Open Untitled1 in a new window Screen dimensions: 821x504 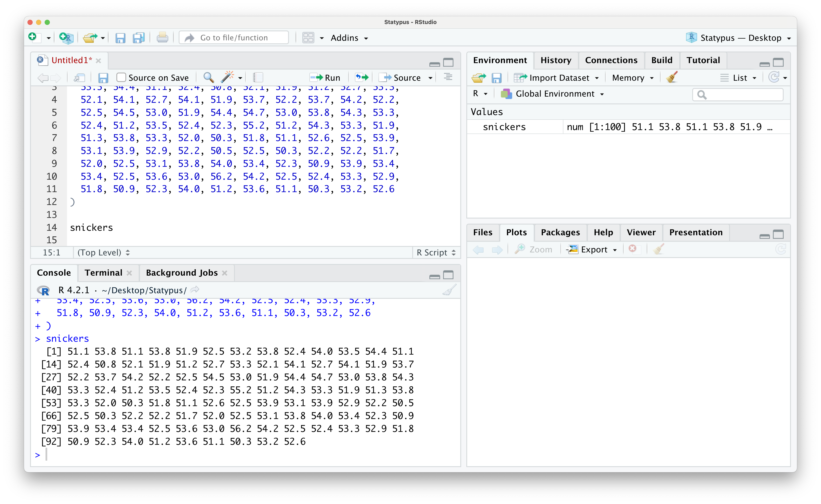(79, 77)
